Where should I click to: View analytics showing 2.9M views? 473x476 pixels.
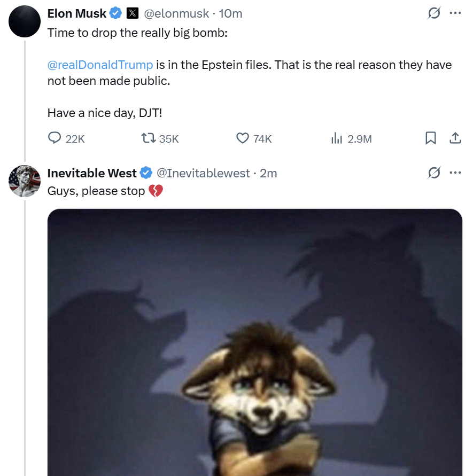pos(352,139)
